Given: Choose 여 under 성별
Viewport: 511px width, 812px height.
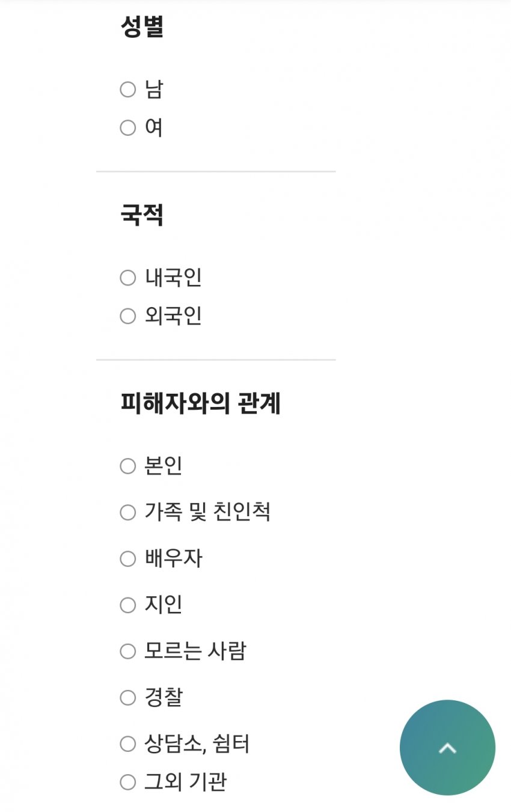Looking at the screenshot, I should (x=128, y=128).
